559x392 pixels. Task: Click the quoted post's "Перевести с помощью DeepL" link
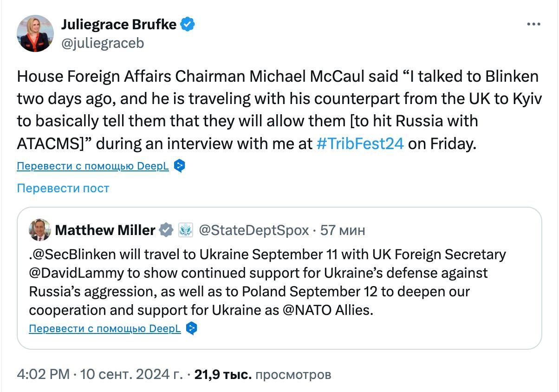105,328
